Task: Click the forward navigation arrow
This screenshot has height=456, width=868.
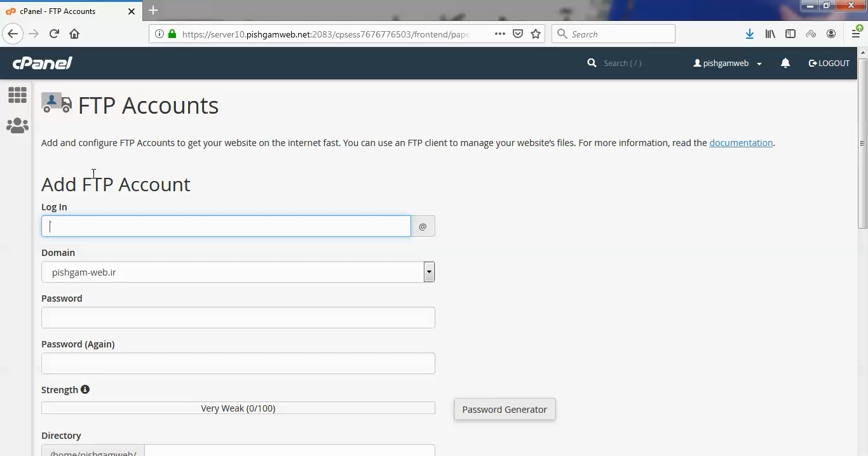Action: click(x=34, y=34)
